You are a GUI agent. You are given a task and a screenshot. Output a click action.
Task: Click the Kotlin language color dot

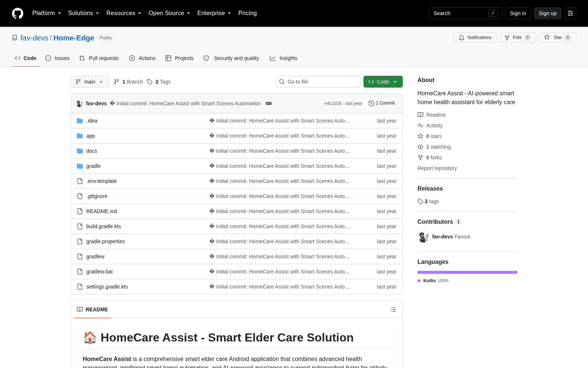(419, 281)
